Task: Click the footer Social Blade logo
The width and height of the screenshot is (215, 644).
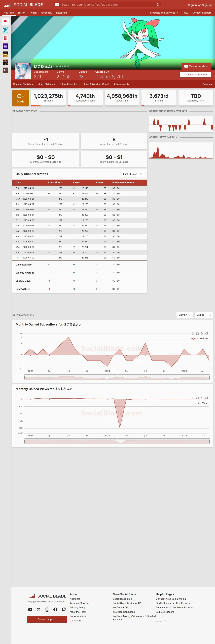Action: click(47, 596)
